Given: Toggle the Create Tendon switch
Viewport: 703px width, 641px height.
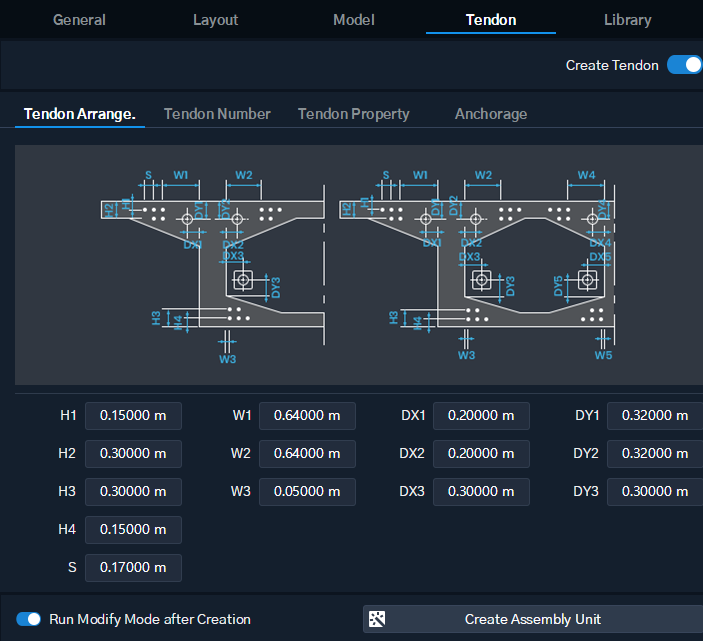Looking at the screenshot, I should click(684, 65).
